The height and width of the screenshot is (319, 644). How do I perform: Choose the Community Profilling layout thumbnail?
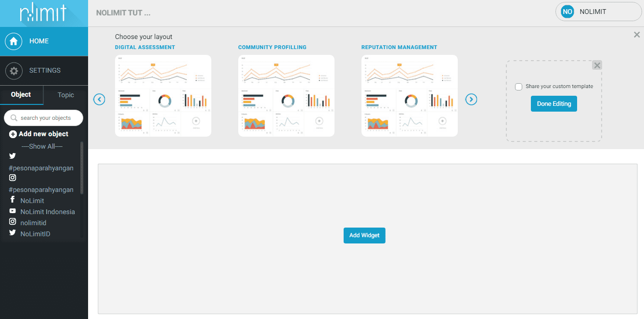286,96
